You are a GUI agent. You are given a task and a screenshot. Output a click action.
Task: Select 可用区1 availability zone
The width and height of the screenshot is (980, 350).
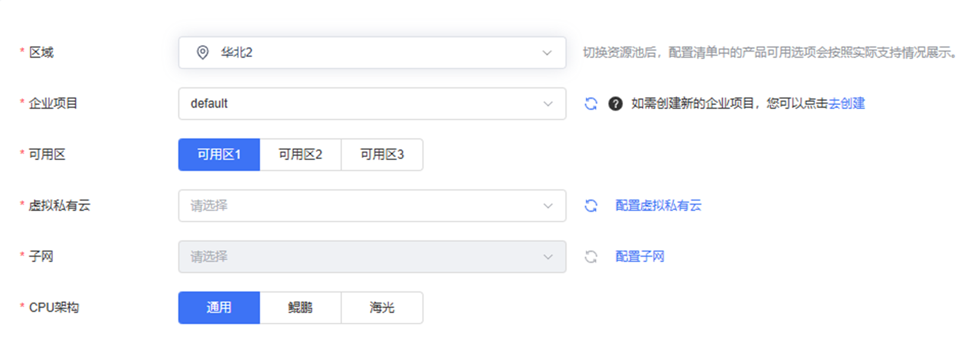point(219,155)
